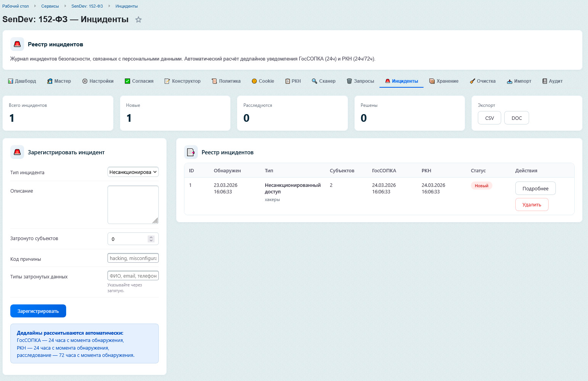Click the green checkmark Consents icon

pos(127,81)
